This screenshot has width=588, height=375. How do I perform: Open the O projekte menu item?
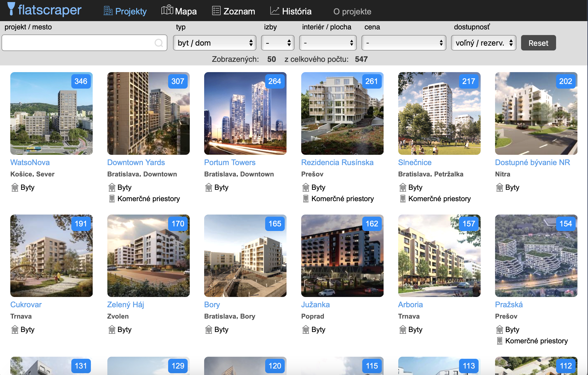(352, 12)
